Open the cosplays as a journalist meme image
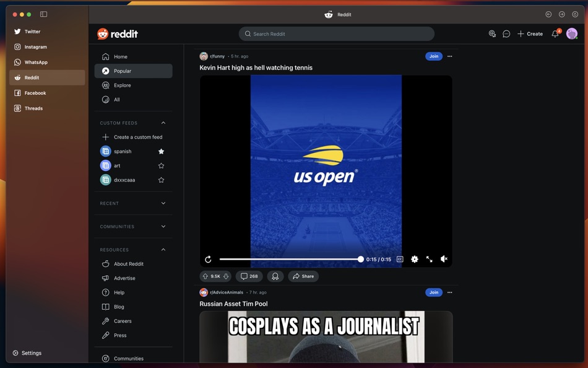Screen dimensions: 588x368 (326, 337)
